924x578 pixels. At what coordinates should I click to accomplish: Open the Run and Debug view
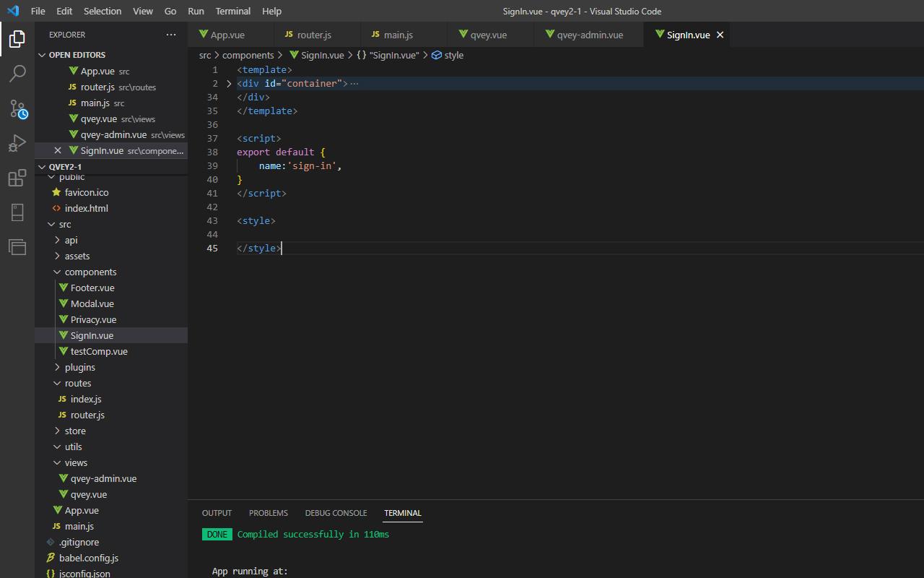tap(17, 143)
